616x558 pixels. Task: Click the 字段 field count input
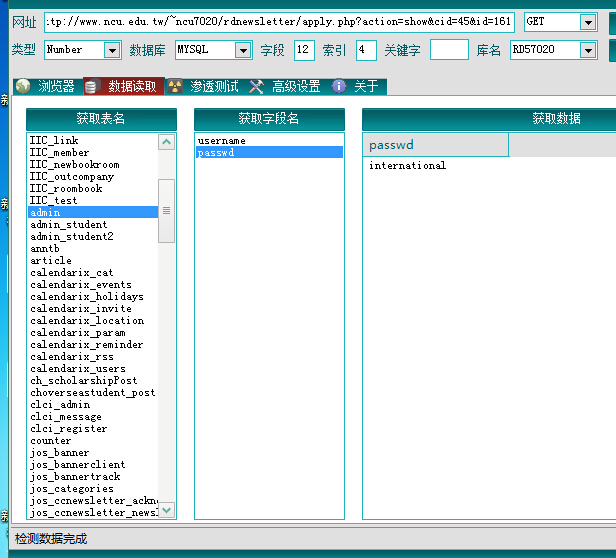[x=304, y=50]
